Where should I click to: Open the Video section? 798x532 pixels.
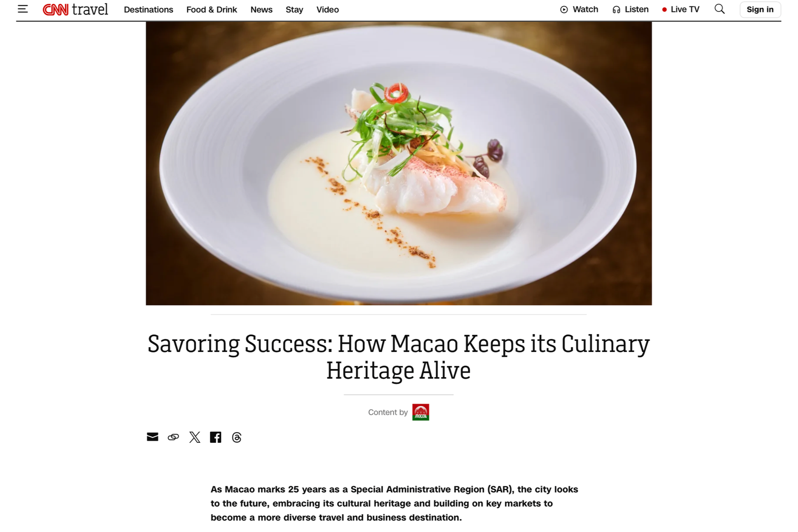(328, 9)
